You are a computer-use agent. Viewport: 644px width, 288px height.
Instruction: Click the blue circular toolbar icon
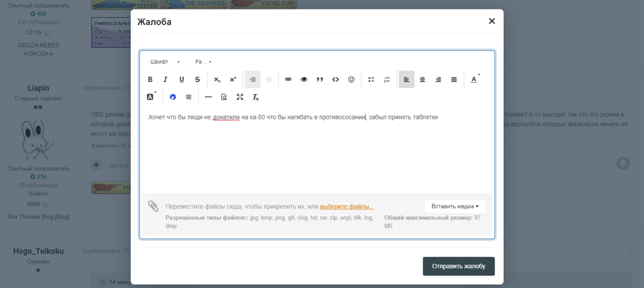pyautogui.click(x=173, y=97)
